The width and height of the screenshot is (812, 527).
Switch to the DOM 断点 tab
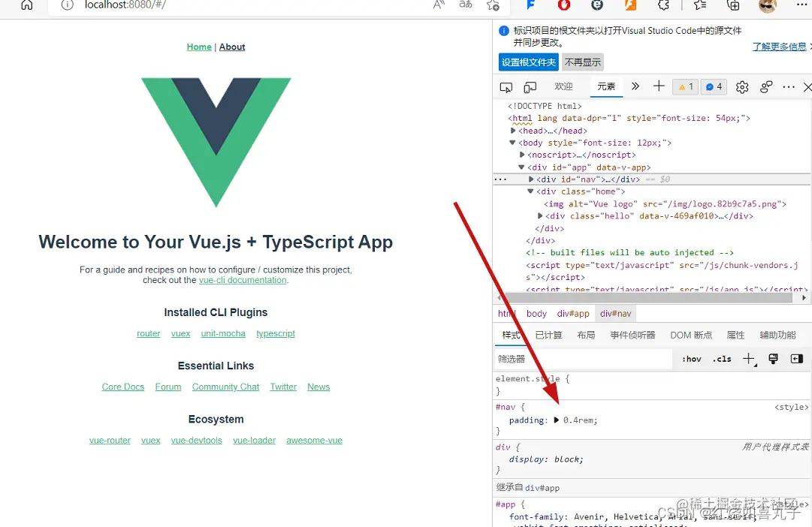point(691,335)
